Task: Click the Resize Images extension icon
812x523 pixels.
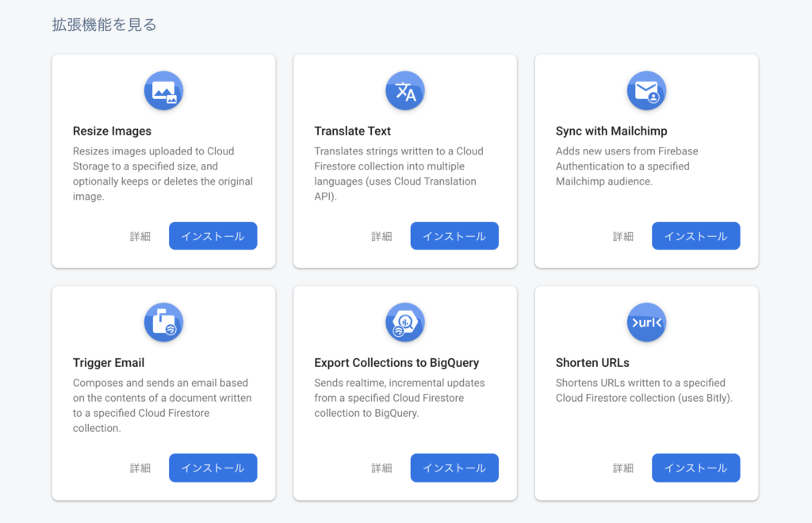Action: click(163, 91)
